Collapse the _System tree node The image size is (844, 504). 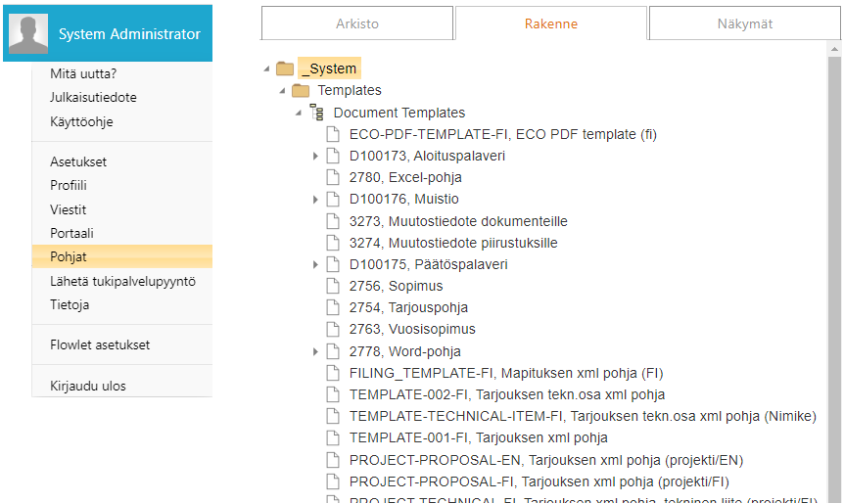click(266, 69)
